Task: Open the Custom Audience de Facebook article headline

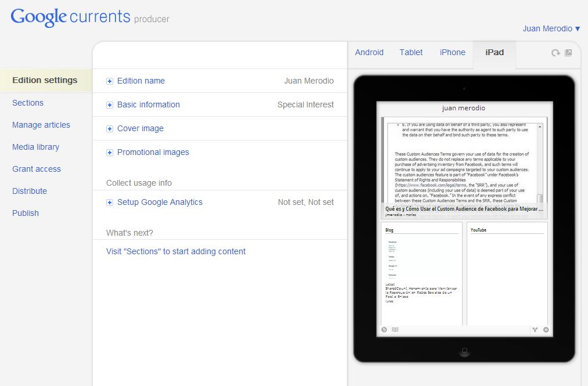Action: coord(464,209)
